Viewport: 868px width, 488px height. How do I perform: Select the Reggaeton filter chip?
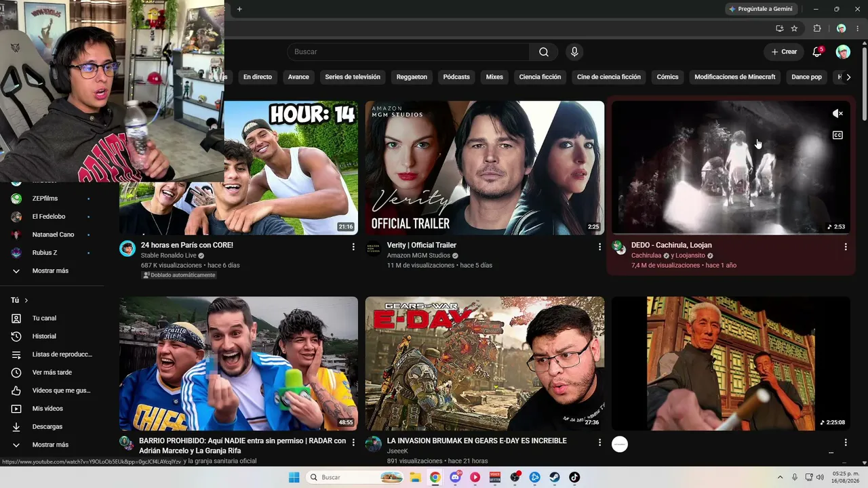point(412,77)
